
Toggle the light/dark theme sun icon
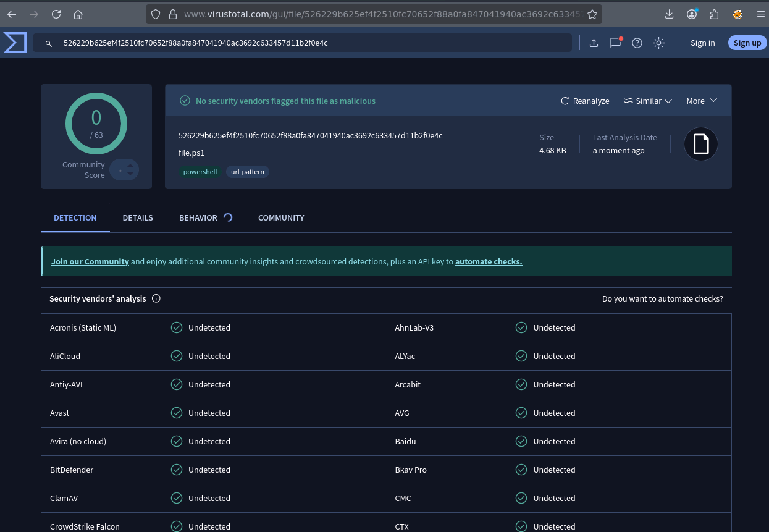pos(658,43)
